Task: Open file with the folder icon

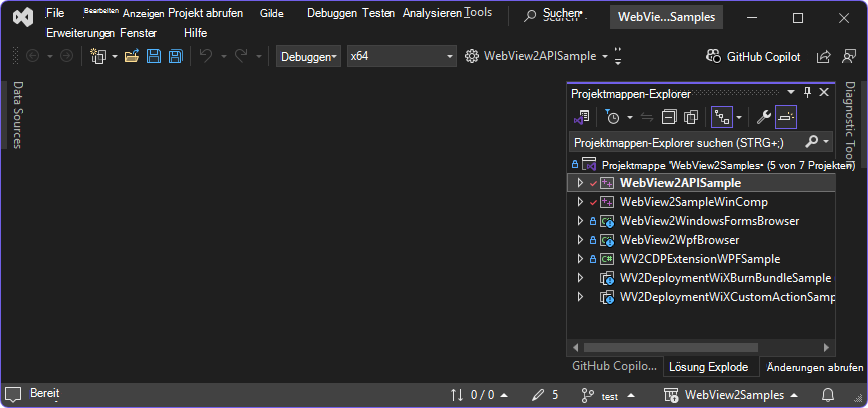Action: [x=132, y=56]
